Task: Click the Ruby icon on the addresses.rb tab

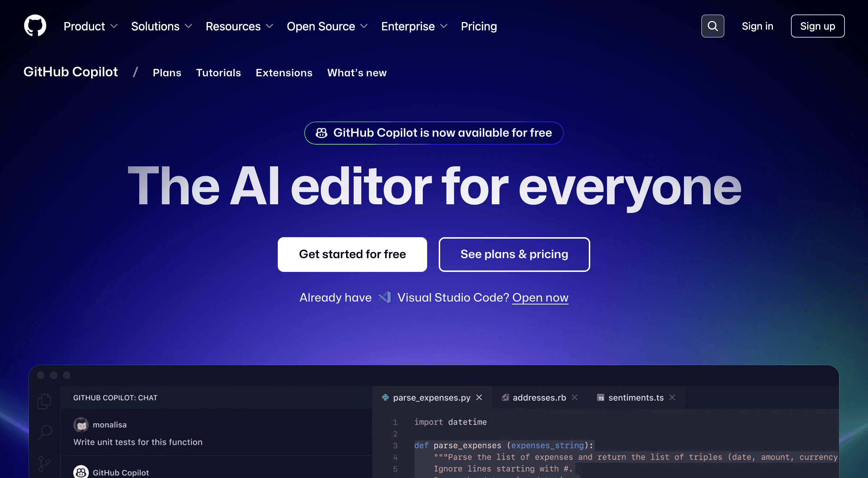Action: coord(505,397)
